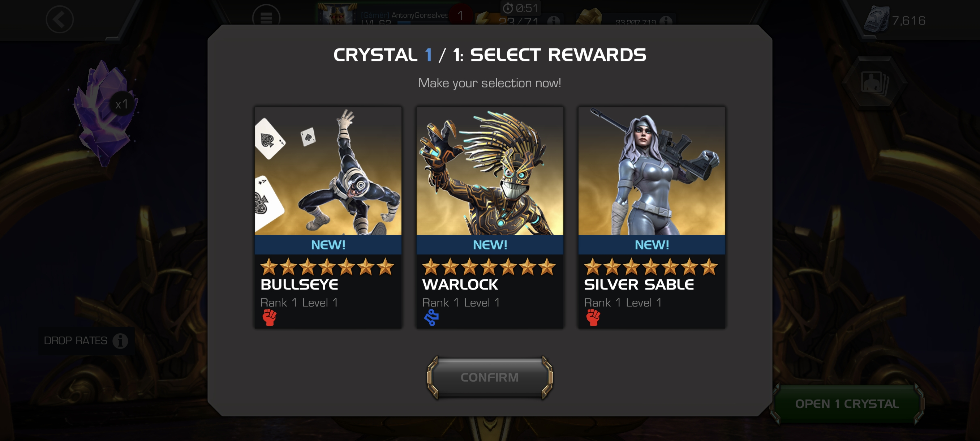Click the NEW! banner under Warlock
The width and height of the screenshot is (980, 441).
pyautogui.click(x=490, y=245)
